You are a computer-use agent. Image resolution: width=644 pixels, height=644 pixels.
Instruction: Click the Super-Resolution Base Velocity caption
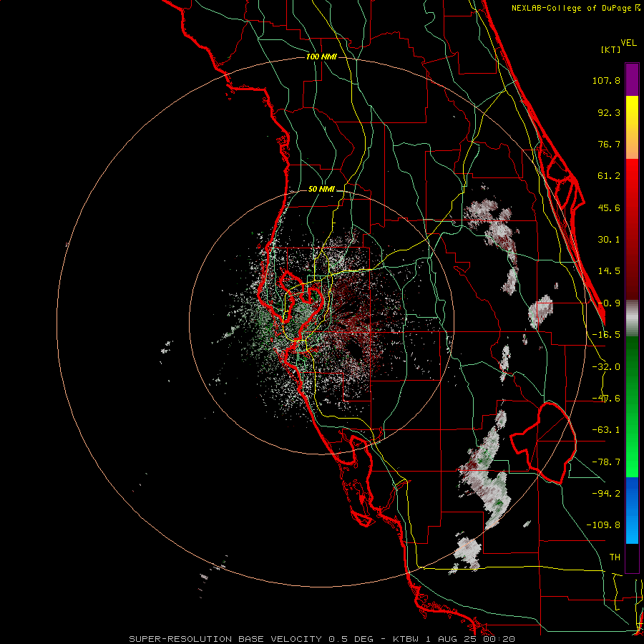pos(321,639)
